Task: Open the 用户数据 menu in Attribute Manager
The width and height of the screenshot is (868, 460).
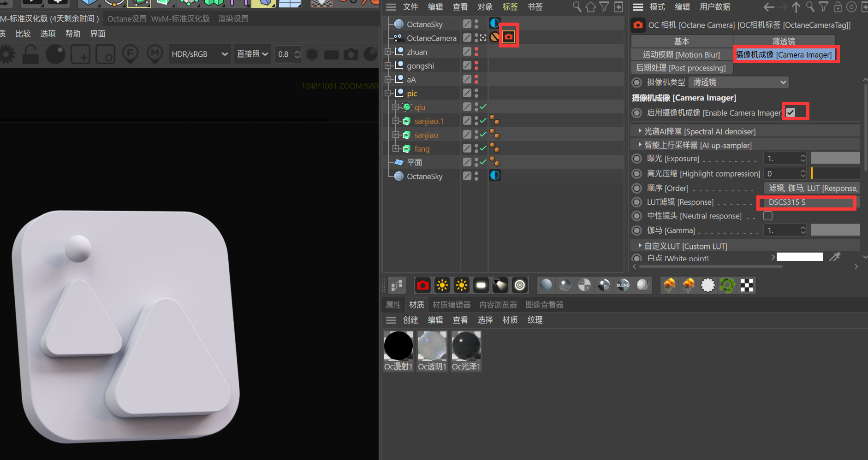Action: 715,7
